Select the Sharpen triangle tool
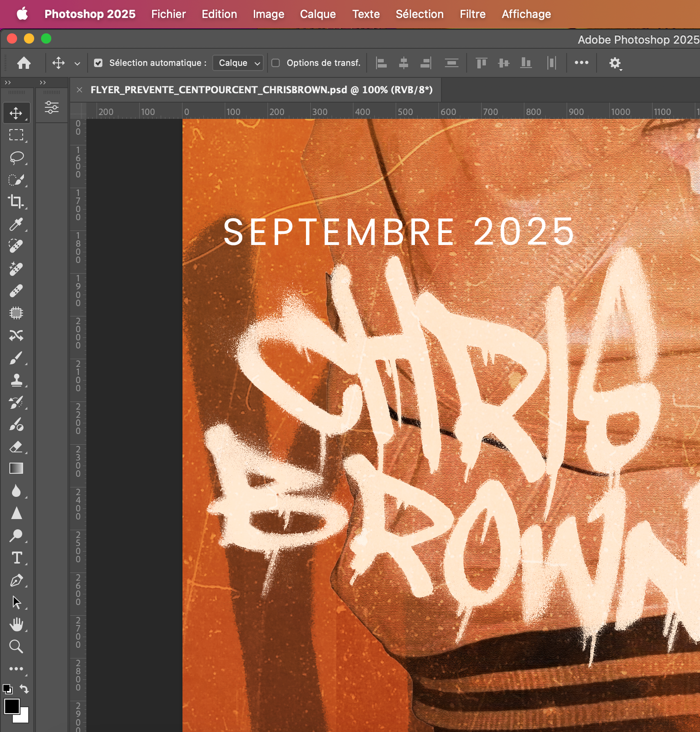The image size is (700, 732). (x=16, y=513)
